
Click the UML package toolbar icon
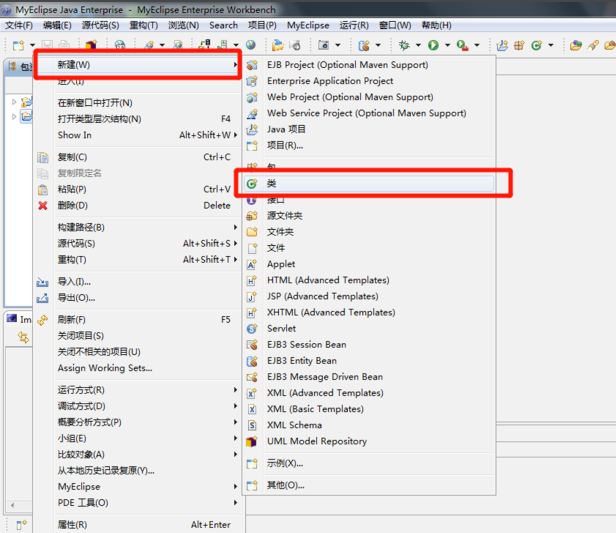pyautogui.click(x=91, y=45)
